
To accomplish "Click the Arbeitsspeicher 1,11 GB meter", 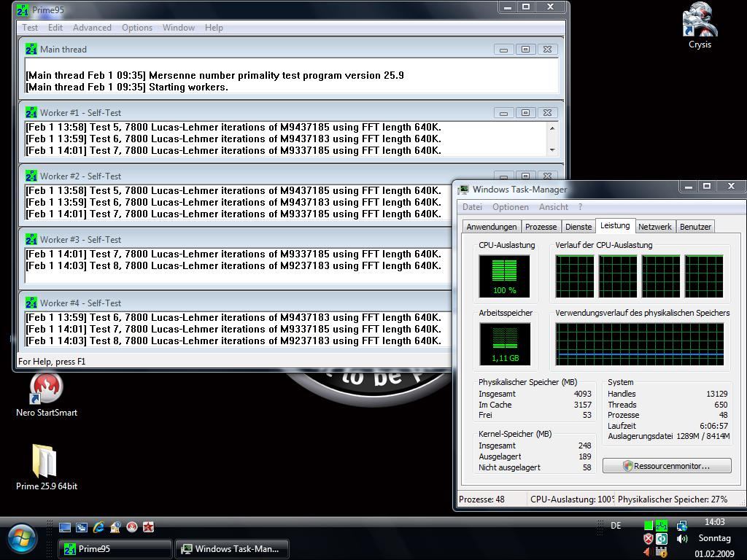I will tap(505, 344).
